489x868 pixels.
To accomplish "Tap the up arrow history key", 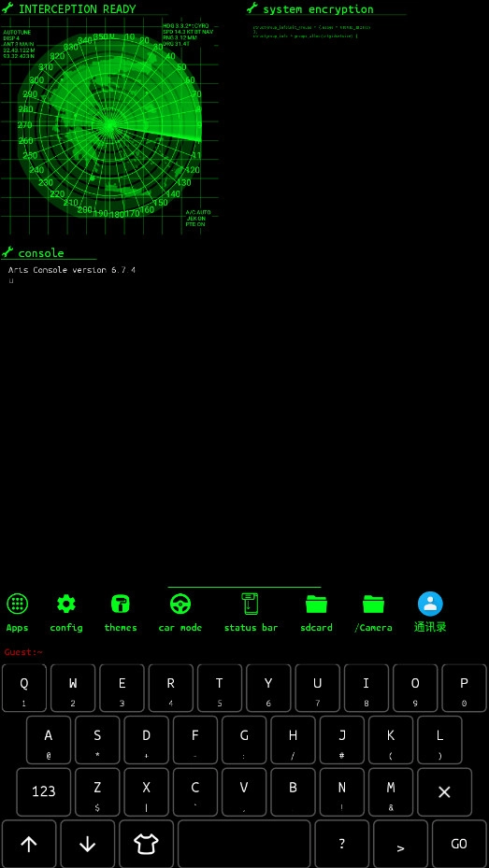I will point(29,844).
